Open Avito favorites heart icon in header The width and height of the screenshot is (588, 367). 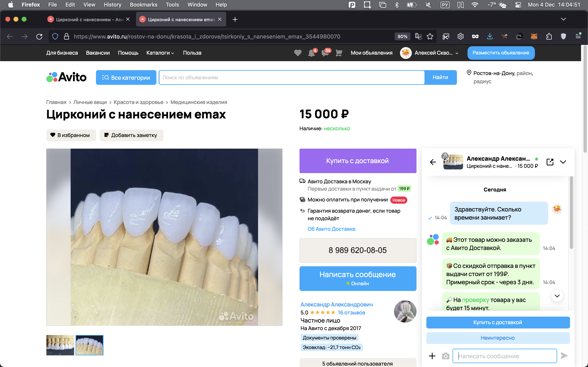click(x=298, y=53)
